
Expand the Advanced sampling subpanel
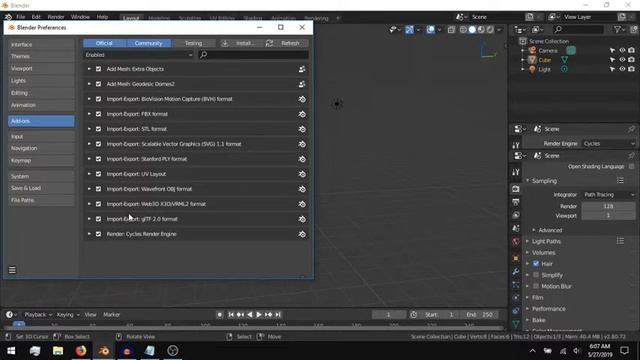tap(550, 230)
